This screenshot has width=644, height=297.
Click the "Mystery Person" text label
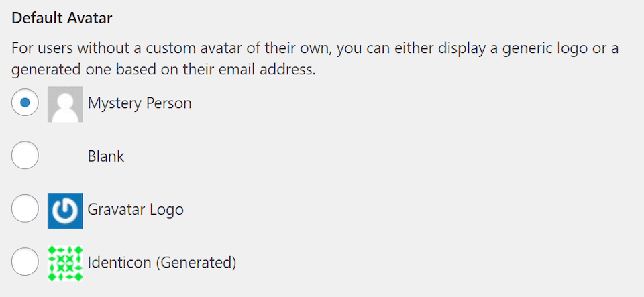coord(140,103)
